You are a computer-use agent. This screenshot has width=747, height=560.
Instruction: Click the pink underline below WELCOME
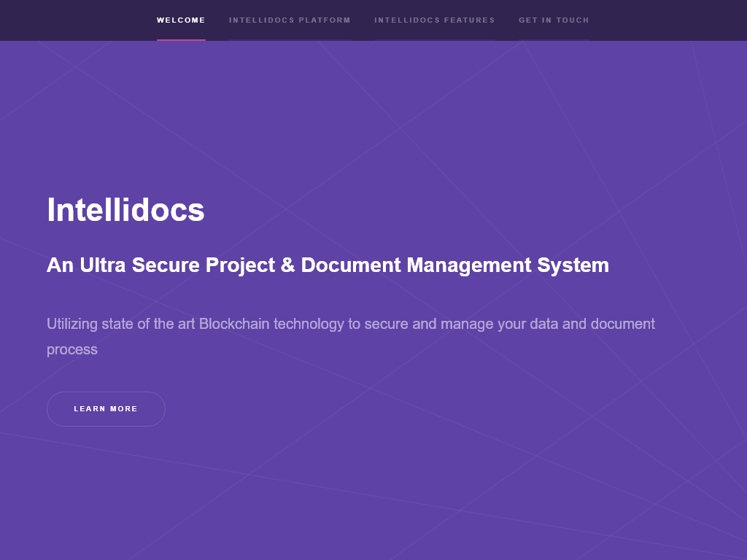[181, 36]
